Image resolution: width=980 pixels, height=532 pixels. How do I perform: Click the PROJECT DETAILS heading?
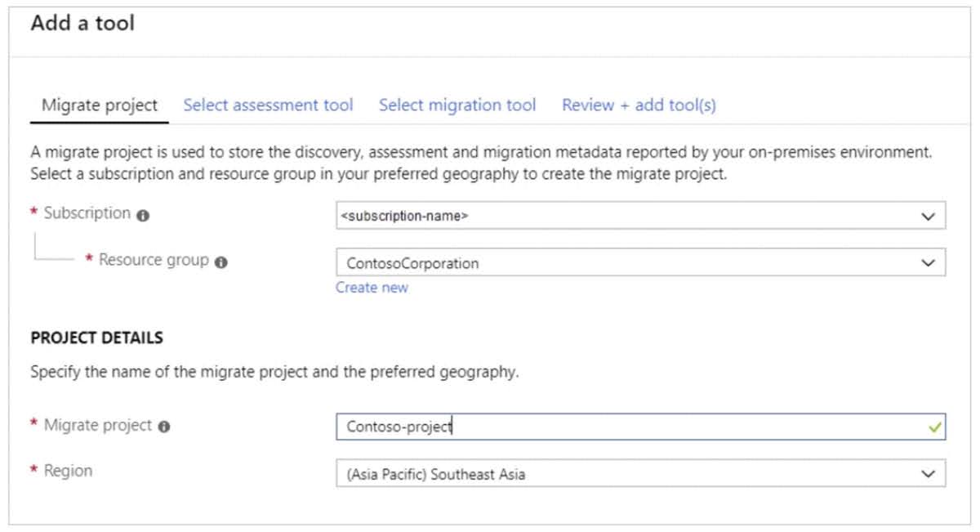(x=96, y=338)
